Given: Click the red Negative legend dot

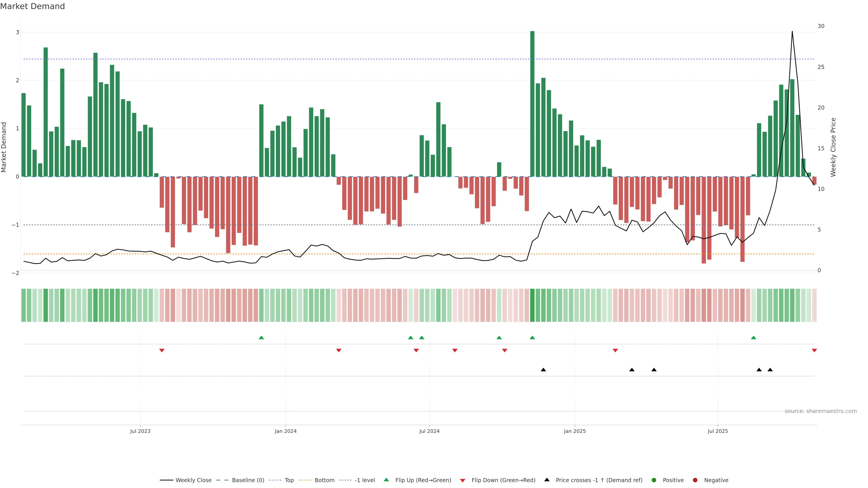Looking at the screenshot, I should pos(695,480).
